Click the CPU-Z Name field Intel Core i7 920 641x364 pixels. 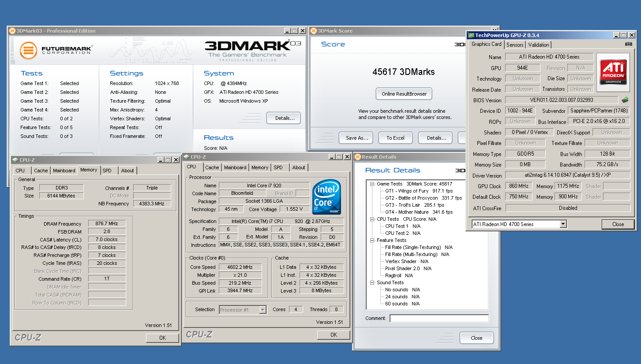pyautogui.click(x=264, y=186)
